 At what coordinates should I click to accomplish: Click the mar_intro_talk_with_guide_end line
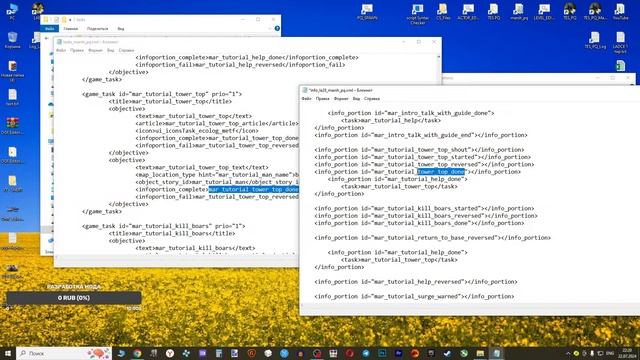pos(421,135)
